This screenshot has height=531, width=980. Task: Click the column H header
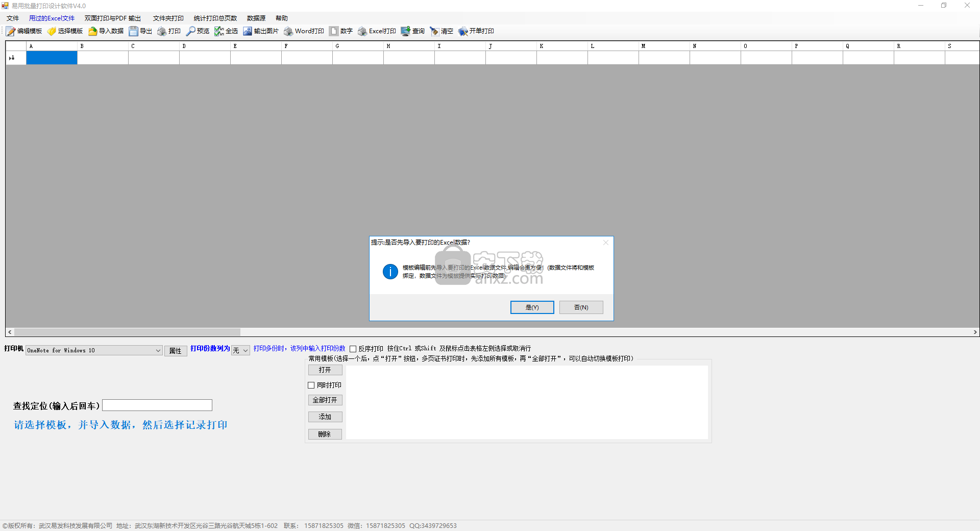pos(409,46)
